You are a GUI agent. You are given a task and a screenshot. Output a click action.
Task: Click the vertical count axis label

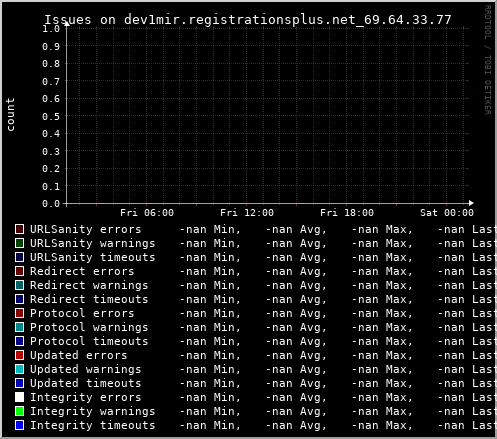coord(11,114)
